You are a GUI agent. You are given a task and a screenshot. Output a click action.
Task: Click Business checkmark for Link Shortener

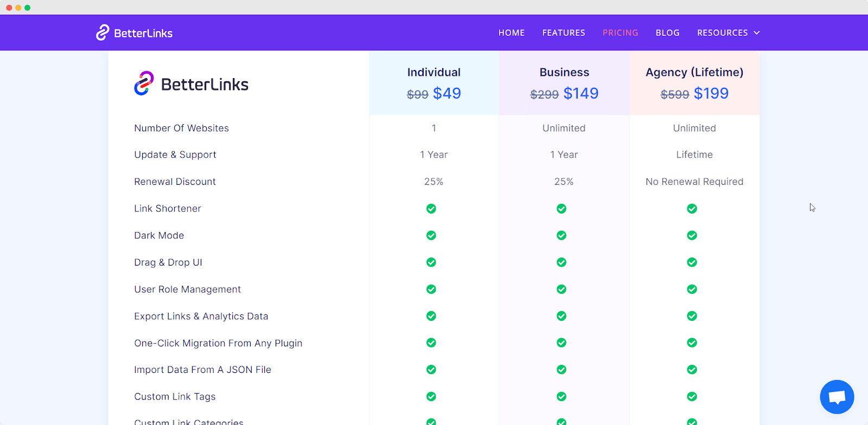coord(561,209)
